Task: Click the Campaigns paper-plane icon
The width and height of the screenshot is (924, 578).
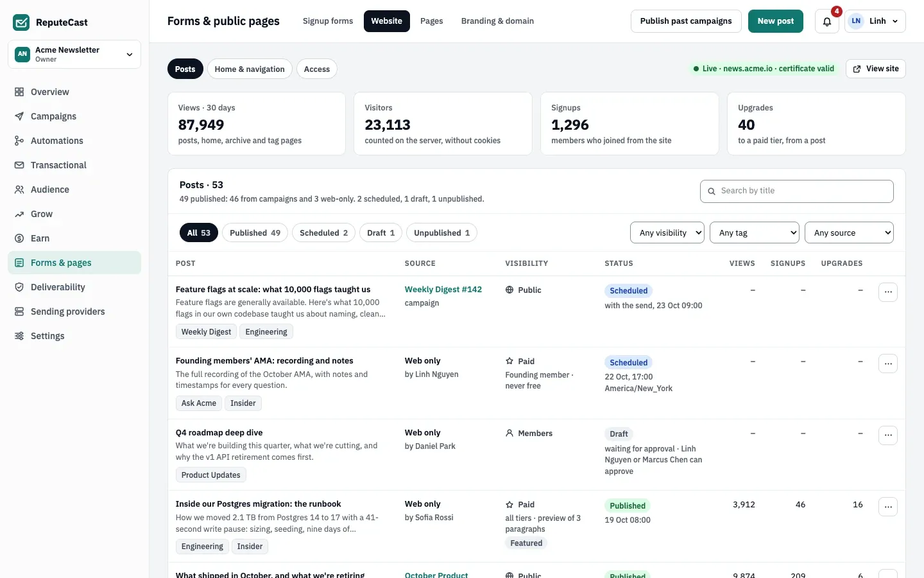Action: tap(19, 116)
